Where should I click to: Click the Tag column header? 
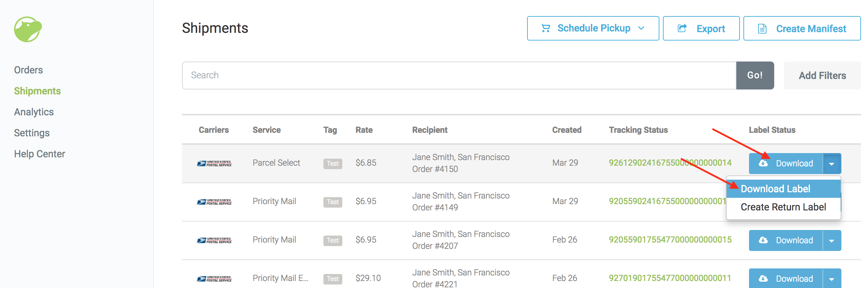tap(330, 130)
